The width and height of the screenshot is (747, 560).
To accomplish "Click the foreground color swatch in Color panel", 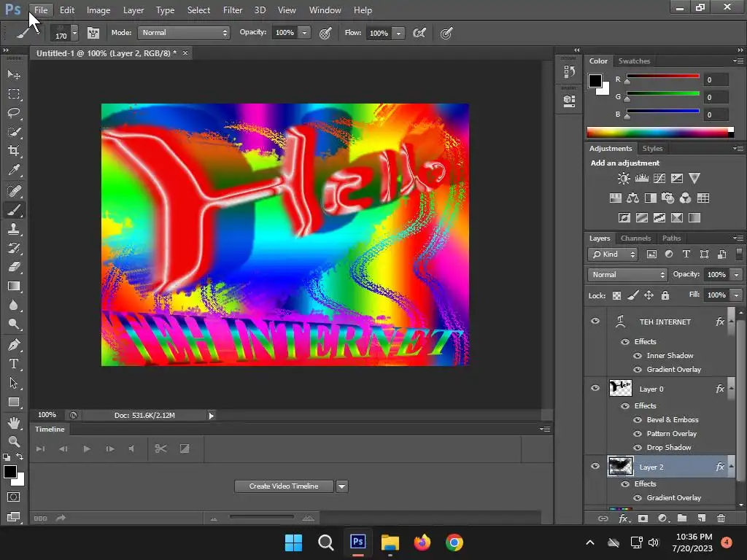I will tap(595, 81).
